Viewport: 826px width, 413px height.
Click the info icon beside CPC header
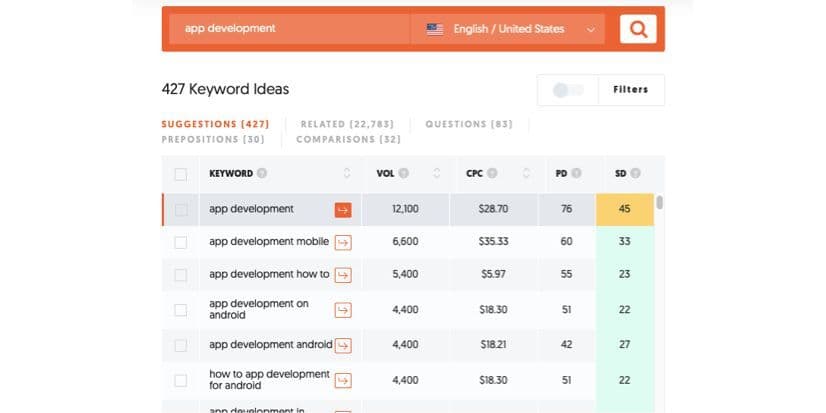[493, 174]
